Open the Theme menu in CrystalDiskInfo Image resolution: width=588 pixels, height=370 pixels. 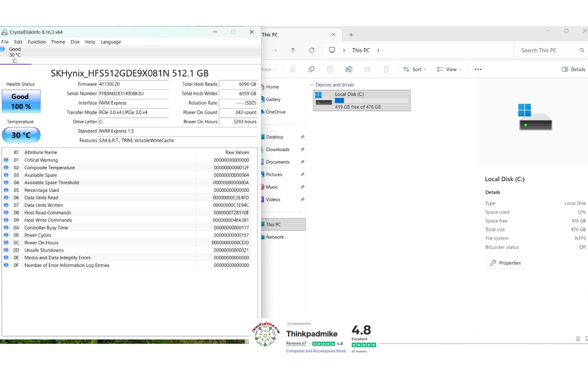coord(58,42)
